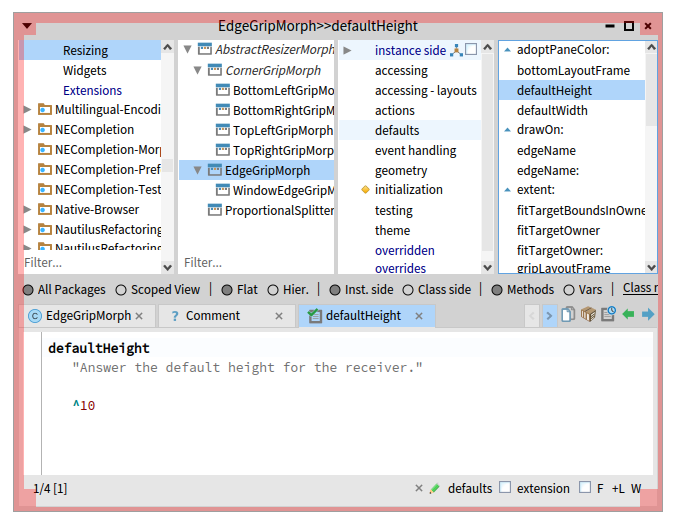Click the class icon of TopLeftGripMorph

click(222, 130)
